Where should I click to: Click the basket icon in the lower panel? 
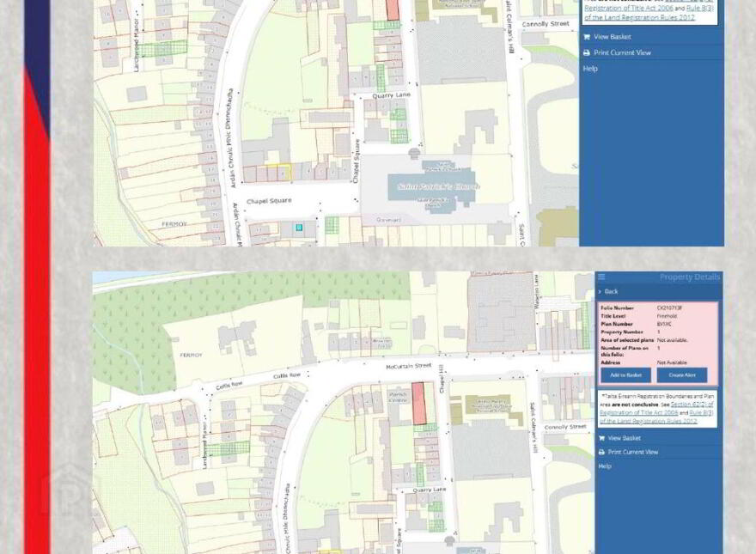(x=601, y=438)
